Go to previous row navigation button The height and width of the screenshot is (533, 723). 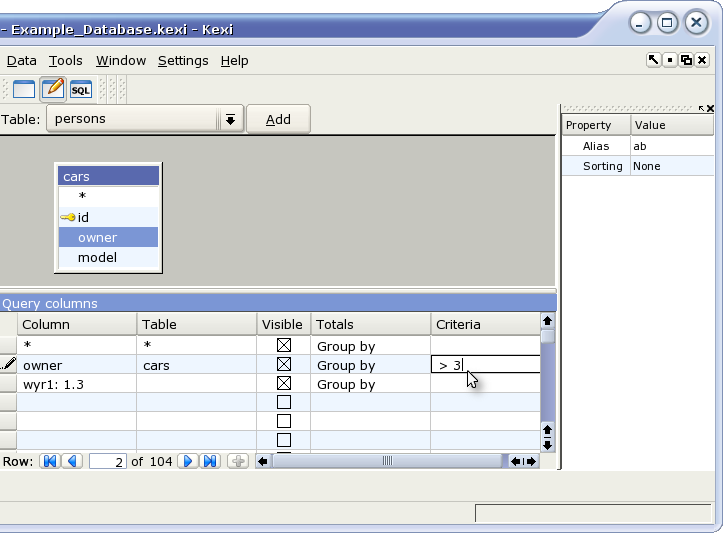(x=71, y=461)
